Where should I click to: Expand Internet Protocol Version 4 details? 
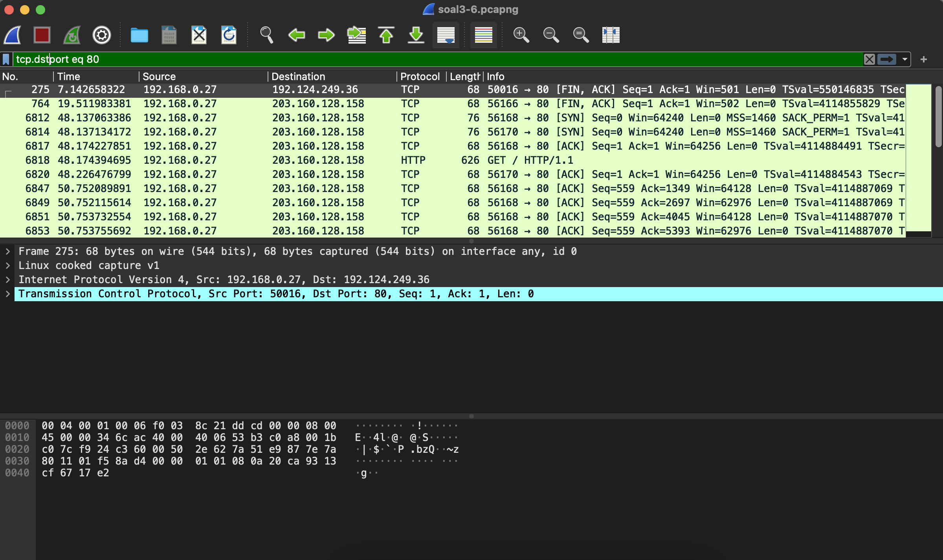(x=8, y=279)
